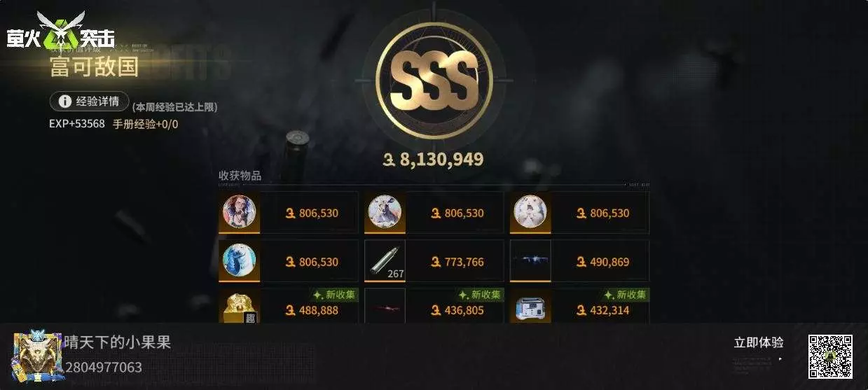Click the 萤火突击 game logo
868x390 pixels.
tap(61, 31)
